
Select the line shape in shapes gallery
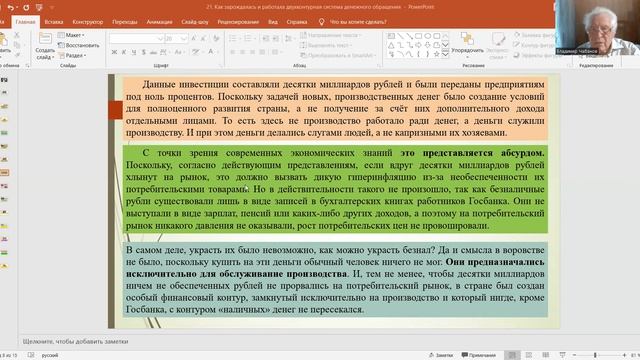(x=400, y=36)
